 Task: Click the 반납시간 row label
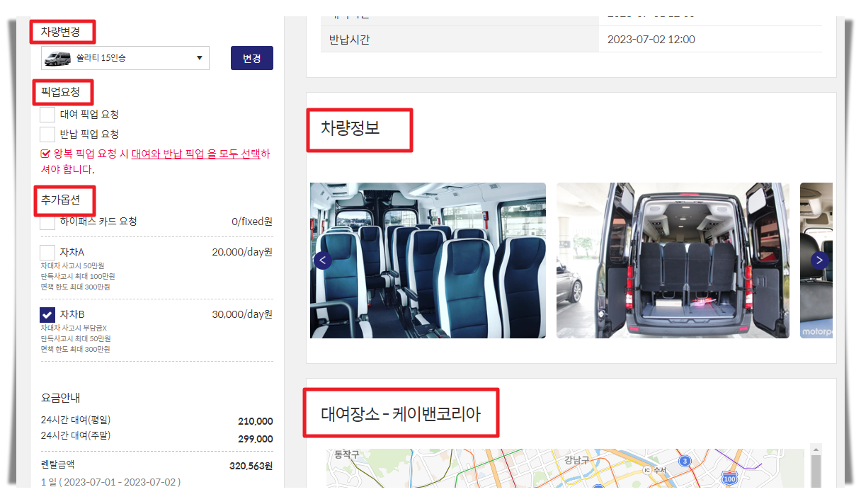coord(350,40)
